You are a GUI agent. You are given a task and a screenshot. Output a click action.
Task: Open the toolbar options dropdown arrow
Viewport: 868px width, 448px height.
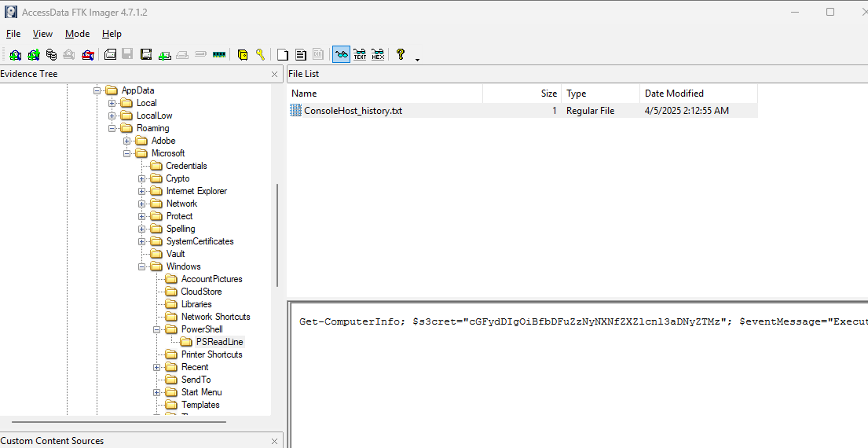[x=417, y=59]
